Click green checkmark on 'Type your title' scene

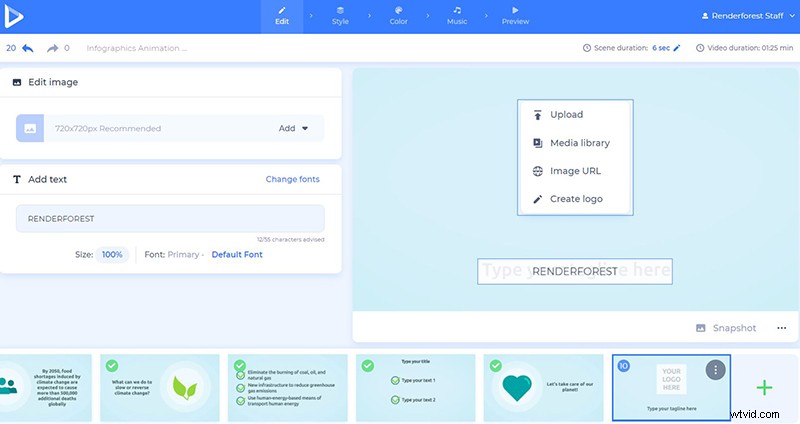[367, 366]
